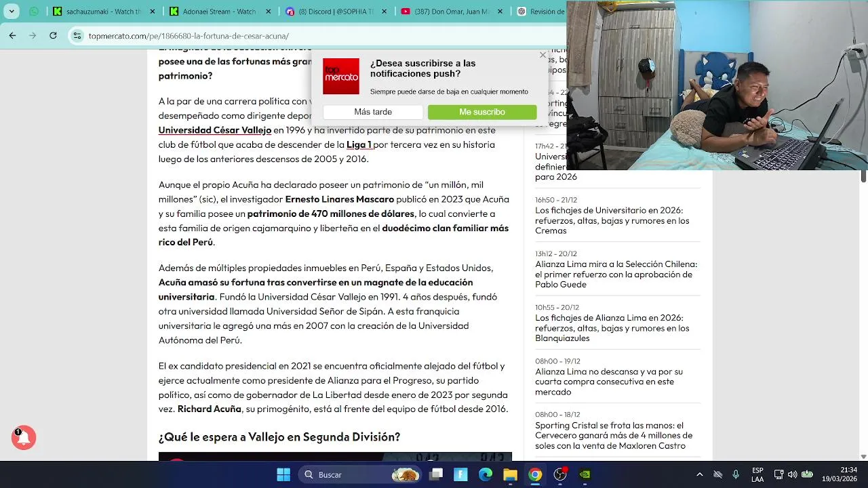Open the tab search dropdown arrow
868x488 pixels.
[x=12, y=12]
